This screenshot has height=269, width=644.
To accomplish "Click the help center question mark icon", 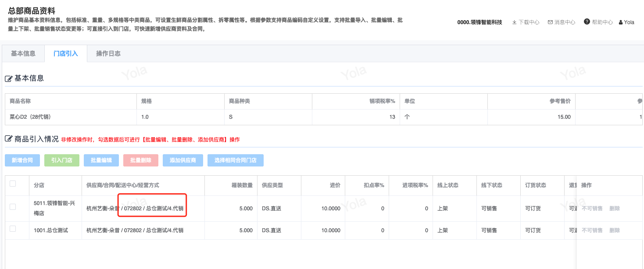I will pos(587,22).
